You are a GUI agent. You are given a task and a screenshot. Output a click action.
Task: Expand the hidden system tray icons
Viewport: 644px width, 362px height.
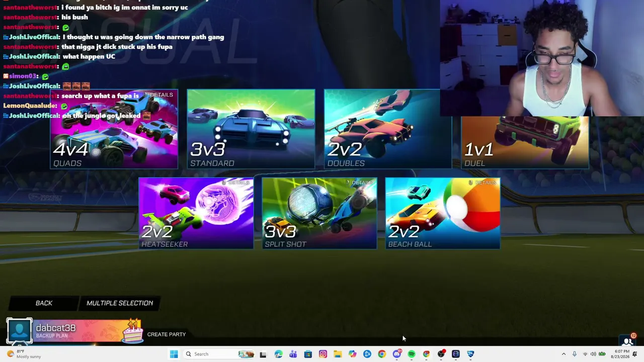coord(563,354)
